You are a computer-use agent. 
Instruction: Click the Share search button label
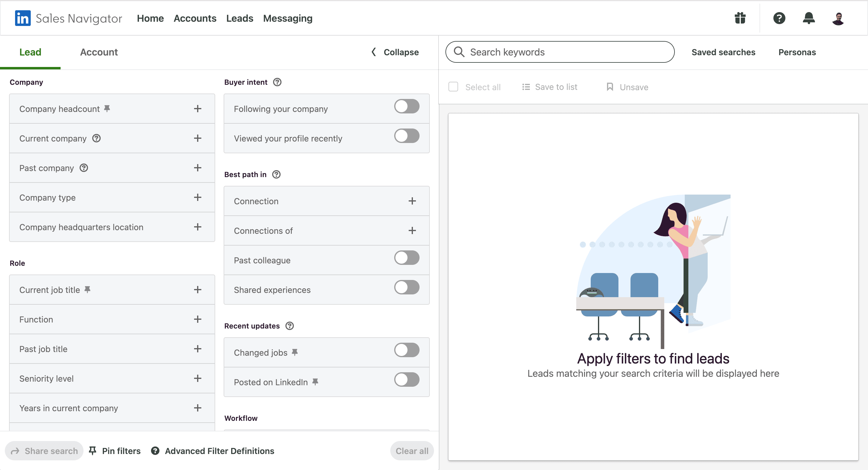point(51,451)
